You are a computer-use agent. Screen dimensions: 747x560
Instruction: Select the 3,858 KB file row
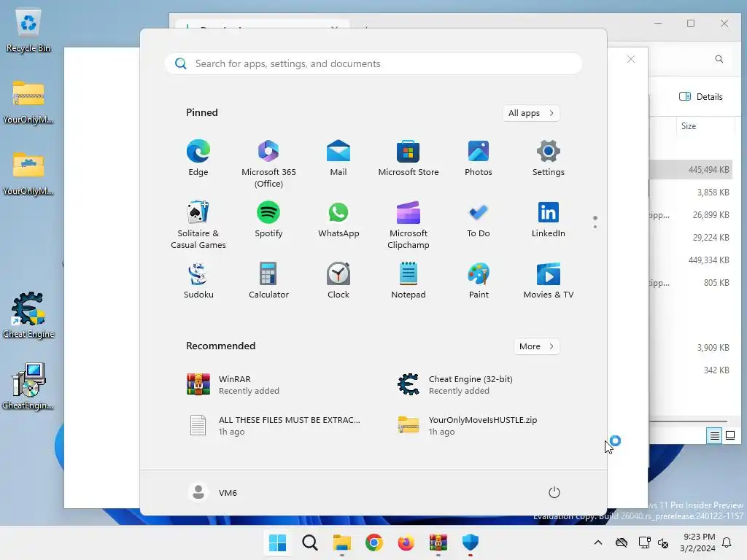tap(690, 192)
